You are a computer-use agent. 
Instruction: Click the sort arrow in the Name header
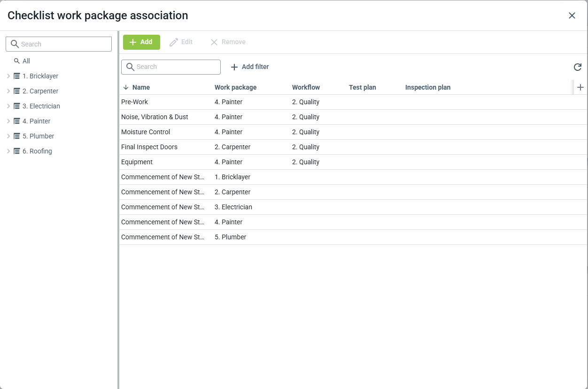click(126, 87)
